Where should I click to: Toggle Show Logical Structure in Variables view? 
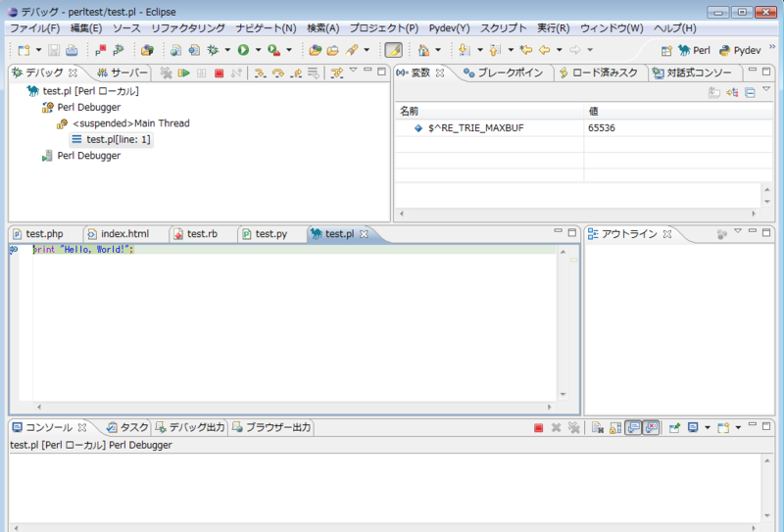coord(732,92)
